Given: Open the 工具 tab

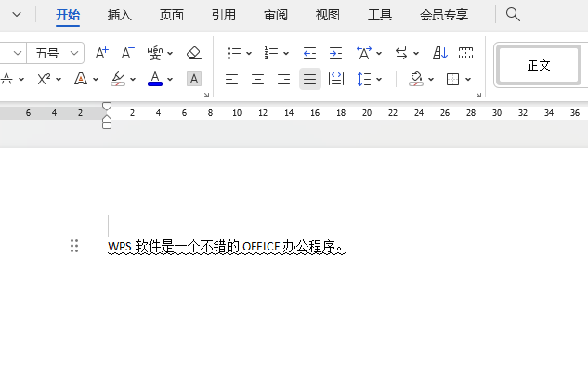Looking at the screenshot, I should click(x=380, y=15).
